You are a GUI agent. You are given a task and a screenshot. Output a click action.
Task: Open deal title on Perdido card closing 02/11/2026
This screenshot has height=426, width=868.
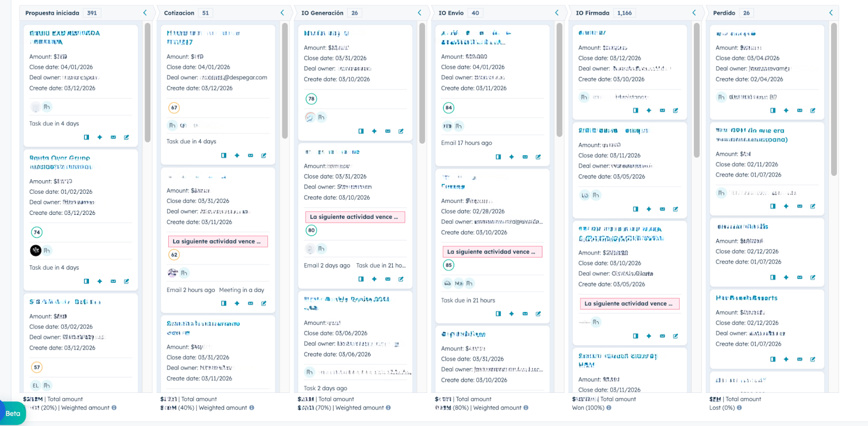[x=751, y=135]
